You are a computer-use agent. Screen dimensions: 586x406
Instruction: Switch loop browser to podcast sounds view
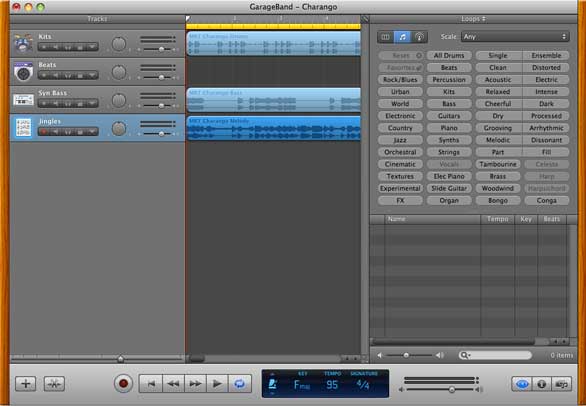pos(419,37)
